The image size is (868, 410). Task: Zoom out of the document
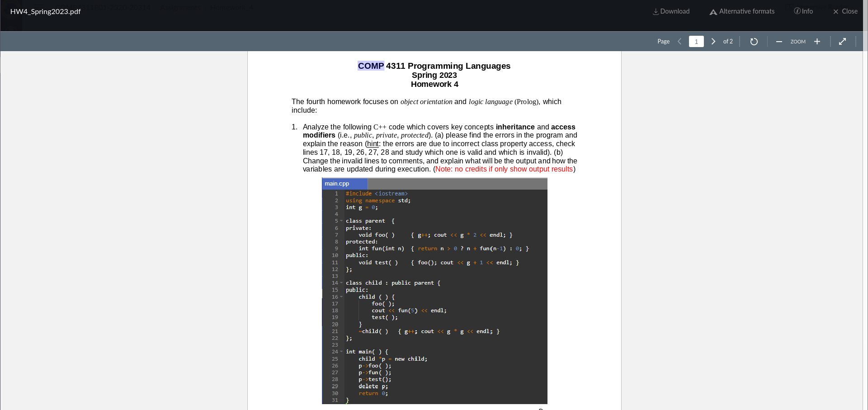[x=779, y=41]
